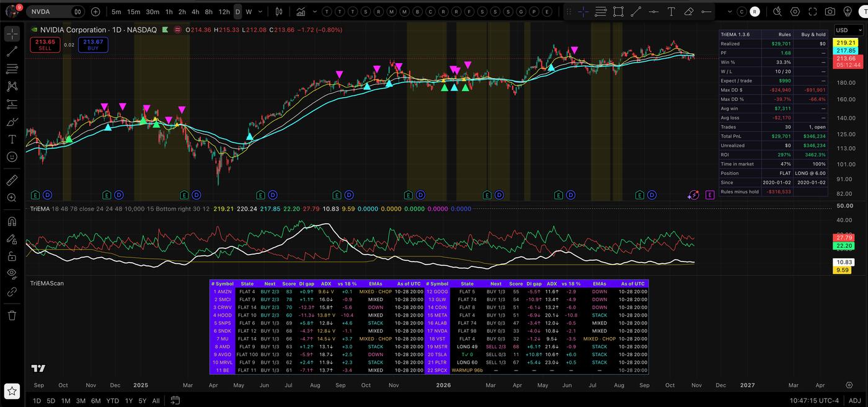Take a chart snapshot with camera icon
The image size is (868, 407).
(x=830, y=11)
